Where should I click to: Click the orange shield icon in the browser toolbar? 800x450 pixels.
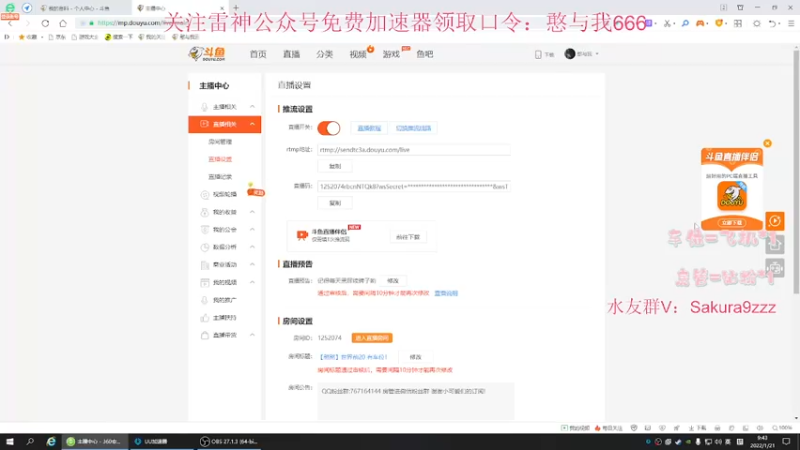click(x=719, y=23)
